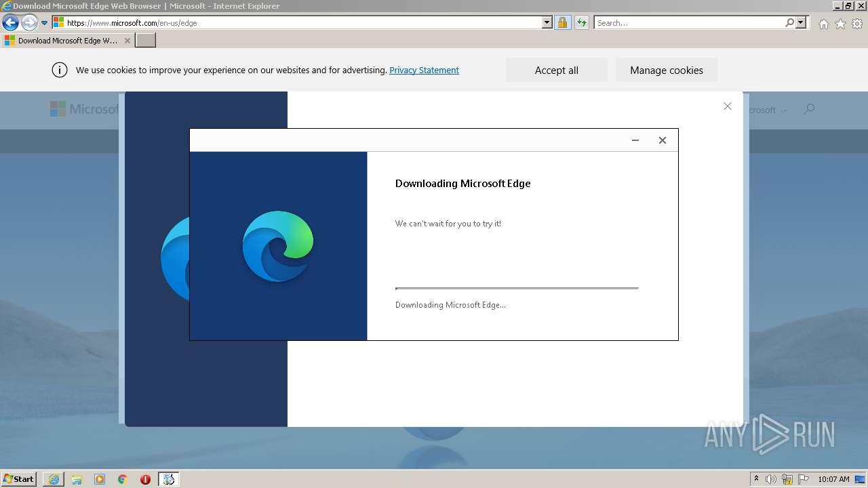This screenshot has height=488, width=868.
Task: Click the security lock icon
Action: pyautogui.click(x=562, y=22)
